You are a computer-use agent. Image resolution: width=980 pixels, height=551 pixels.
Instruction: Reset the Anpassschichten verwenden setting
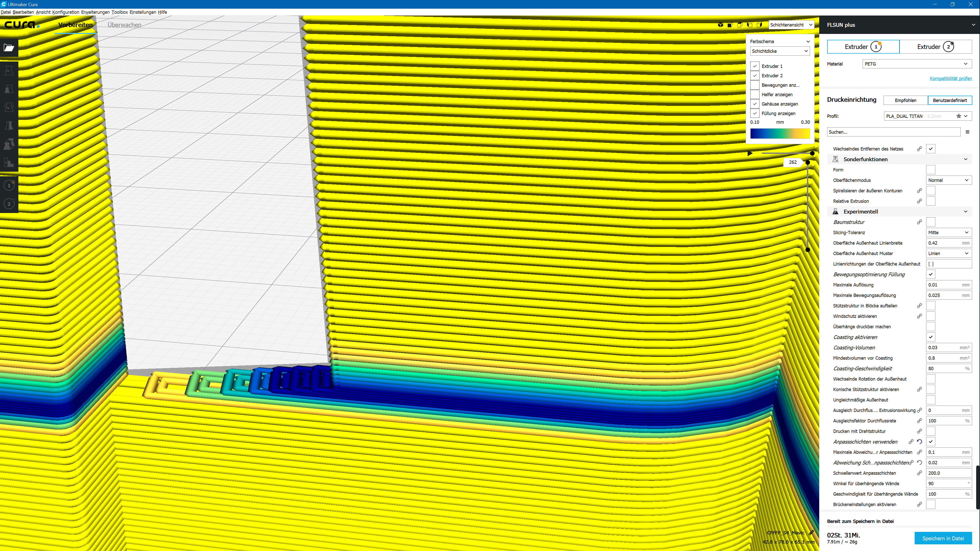coord(920,442)
